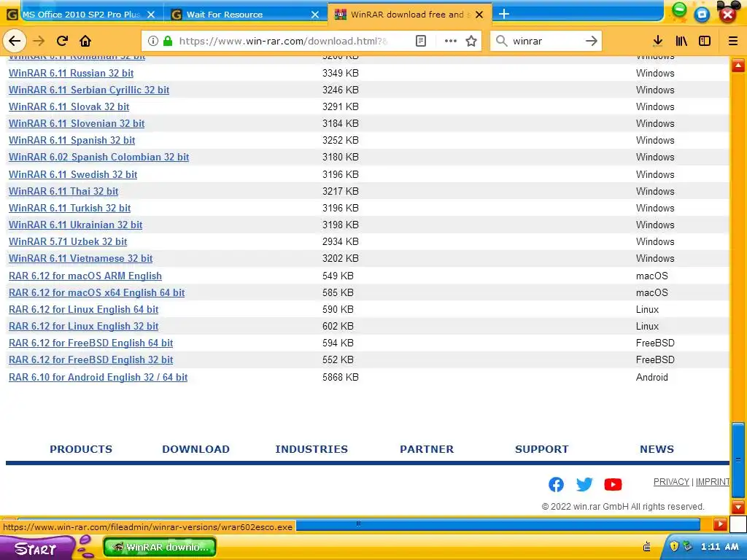
Task: Download RAR 6.12 for Linux English 32 bit
Action: pos(84,326)
